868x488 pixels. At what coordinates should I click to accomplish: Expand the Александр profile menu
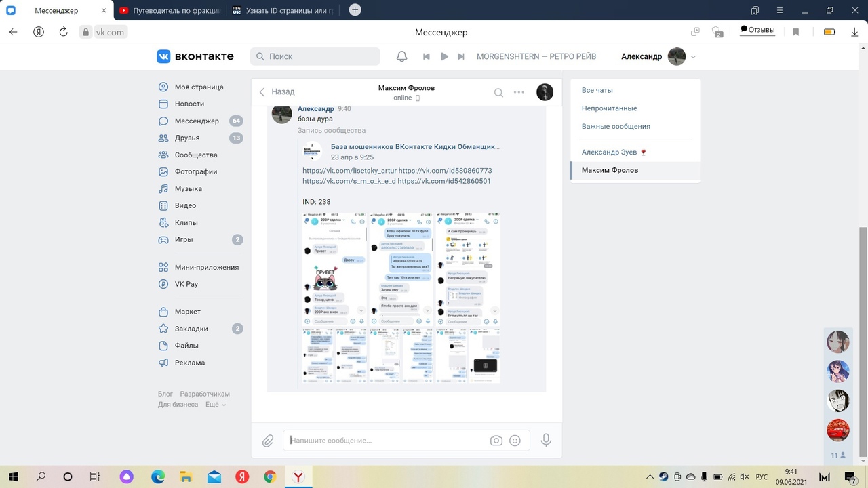[x=693, y=57]
